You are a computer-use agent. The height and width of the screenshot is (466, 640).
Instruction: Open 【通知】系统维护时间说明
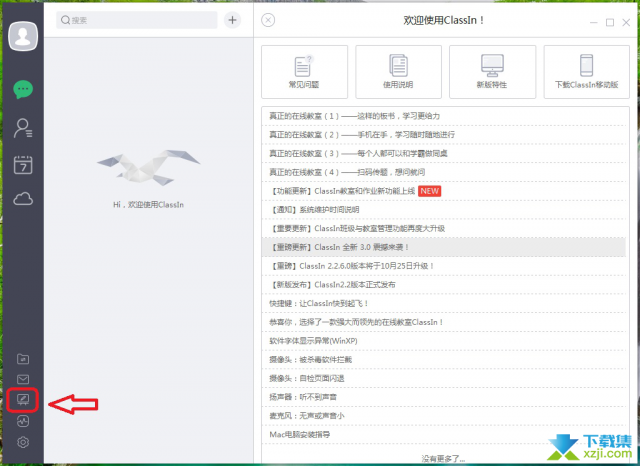444,210
